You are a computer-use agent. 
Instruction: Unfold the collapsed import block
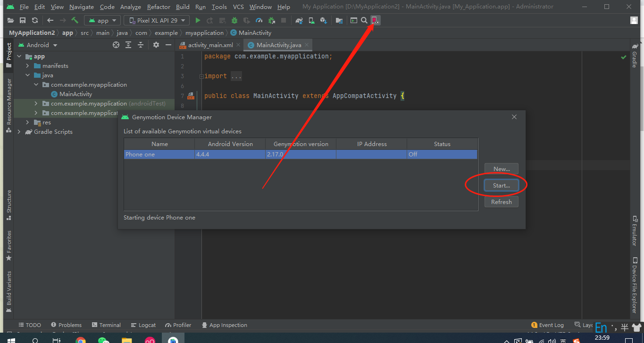pyautogui.click(x=201, y=76)
